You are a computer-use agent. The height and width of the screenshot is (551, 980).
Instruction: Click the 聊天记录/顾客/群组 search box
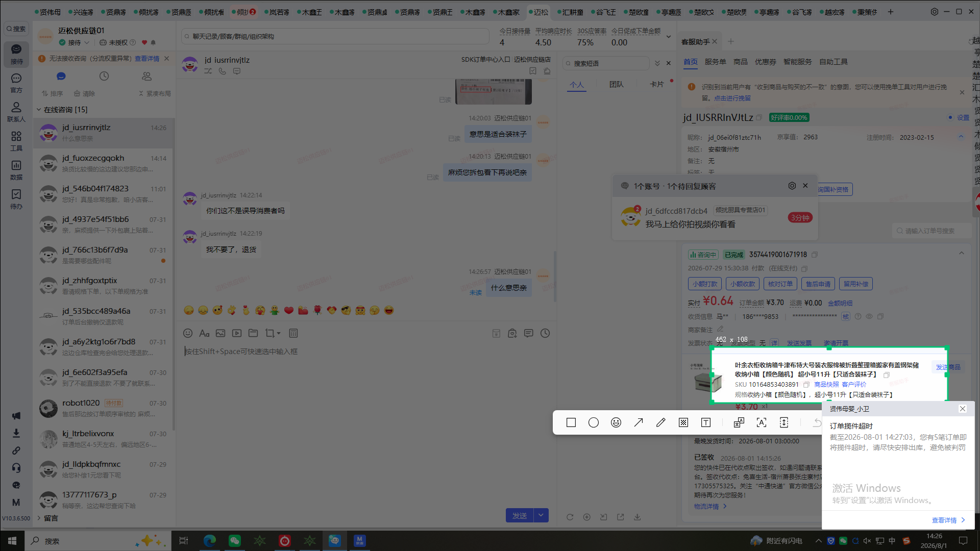[335, 36]
